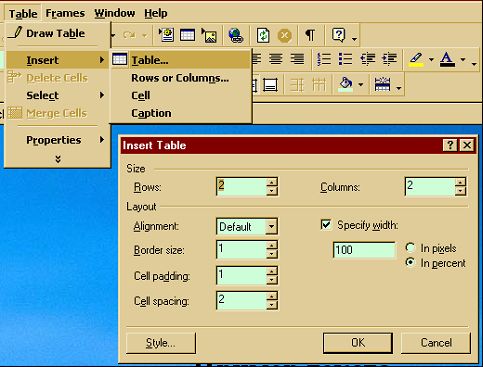Increase Cell spacing with the up spinner
The width and height of the screenshot is (483, 367).
[272, 296]
